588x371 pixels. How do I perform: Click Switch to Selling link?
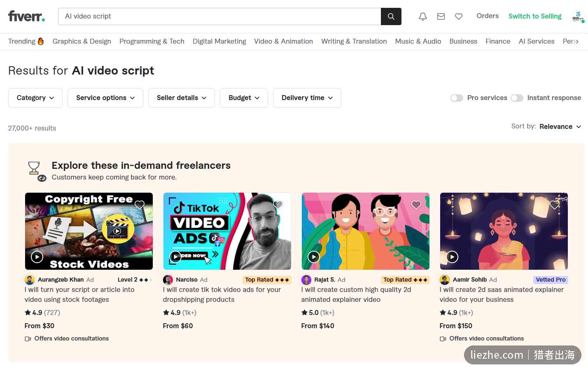pos(535,16)
